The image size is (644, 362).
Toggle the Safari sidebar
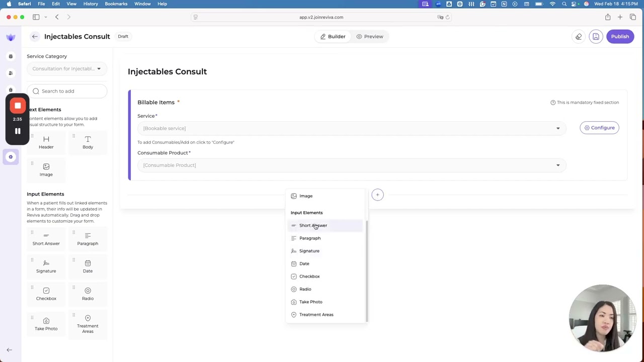point(36,17)
